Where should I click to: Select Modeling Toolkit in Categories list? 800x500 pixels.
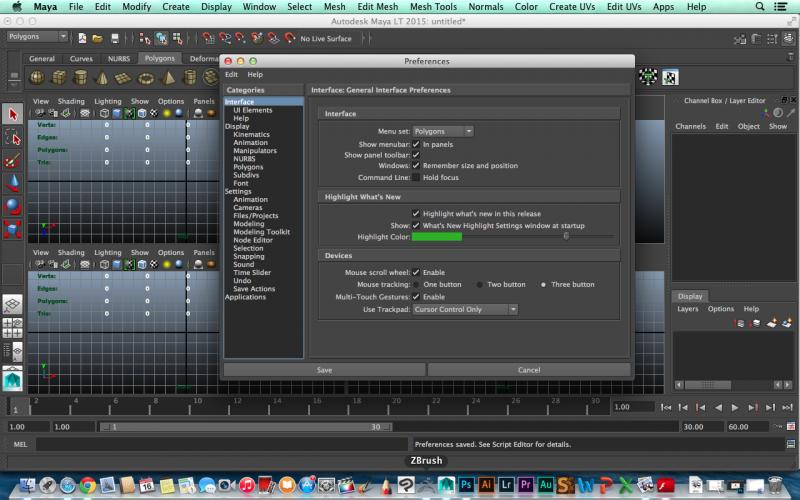261,232
